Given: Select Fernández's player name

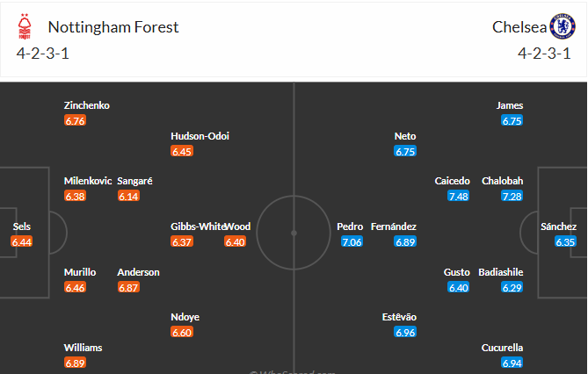Looking at the screenshot, I should pos(394,227).
